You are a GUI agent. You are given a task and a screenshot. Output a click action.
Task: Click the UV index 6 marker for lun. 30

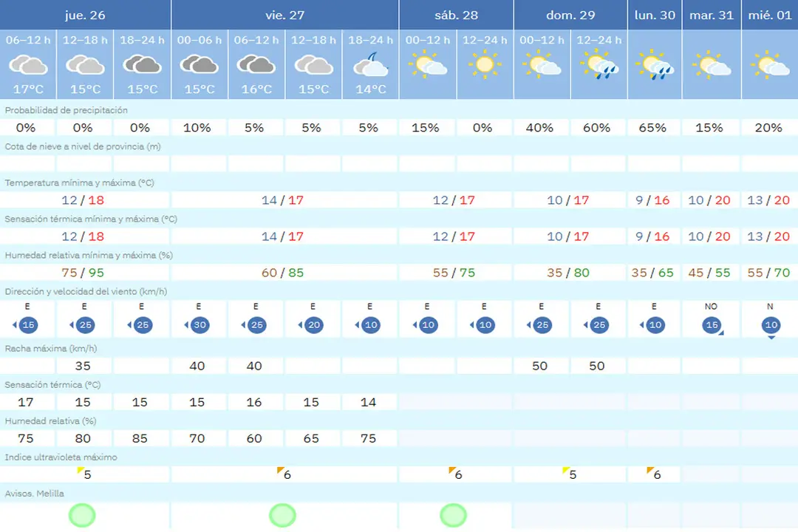[x=654, y=474]
